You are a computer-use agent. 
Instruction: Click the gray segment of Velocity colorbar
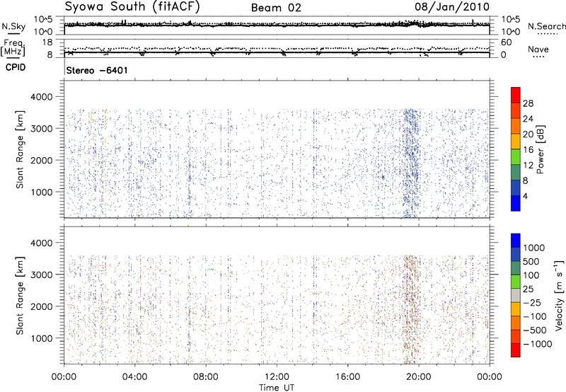(x=515, y=295)
